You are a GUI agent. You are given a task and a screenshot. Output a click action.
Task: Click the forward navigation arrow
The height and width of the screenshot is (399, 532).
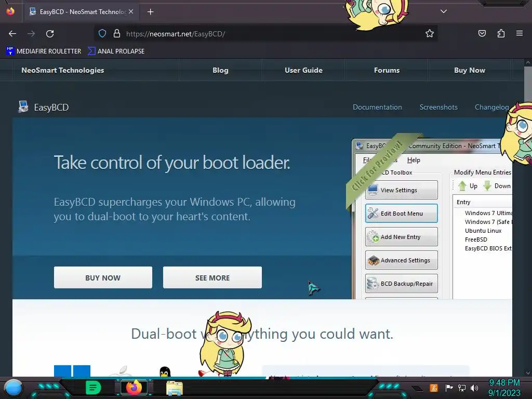[x=31, y=34]
